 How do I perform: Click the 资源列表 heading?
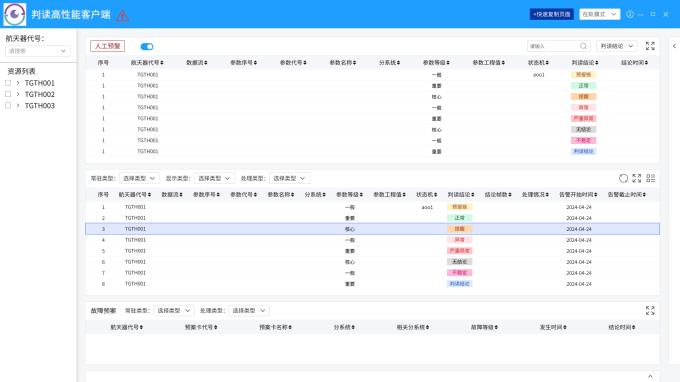(x=21, y=71)
